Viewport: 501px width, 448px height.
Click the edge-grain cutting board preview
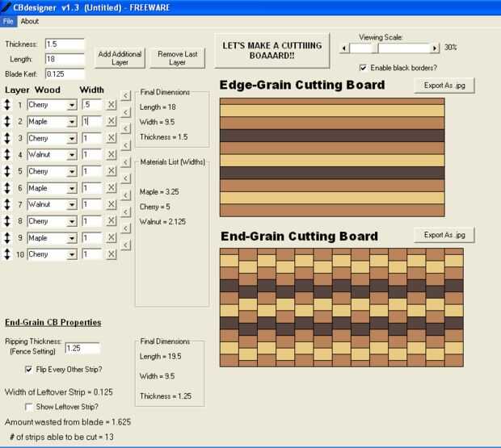point(332,157)
